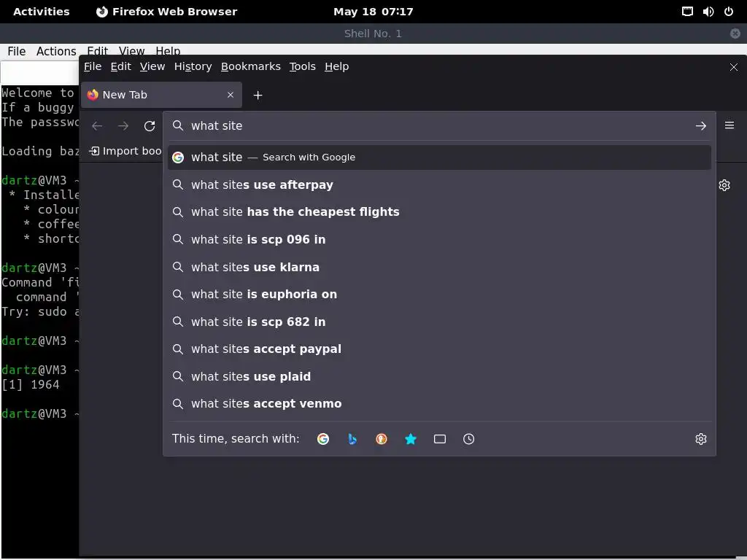This screenshot has height=560, width=747.
Task: Click Import bookmarks toolbar button
Action: point(125,151)
